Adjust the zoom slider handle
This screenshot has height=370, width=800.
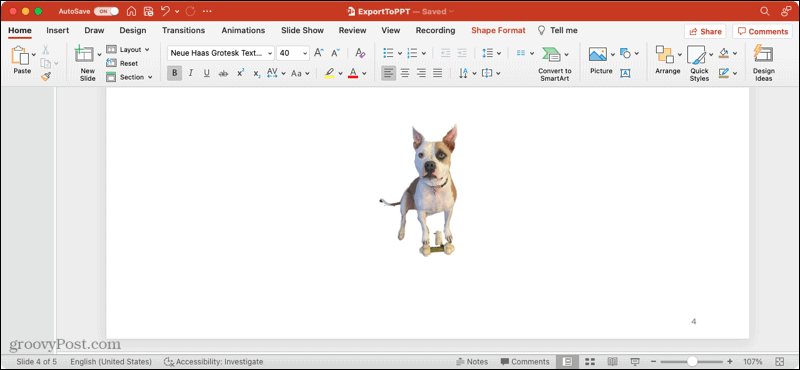(x=692, y=361)
